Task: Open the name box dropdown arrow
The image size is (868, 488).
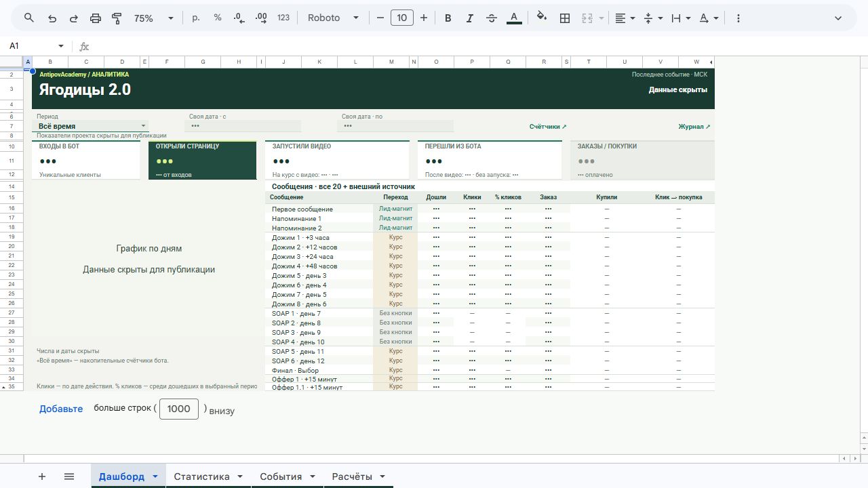Action: [61, 46]
